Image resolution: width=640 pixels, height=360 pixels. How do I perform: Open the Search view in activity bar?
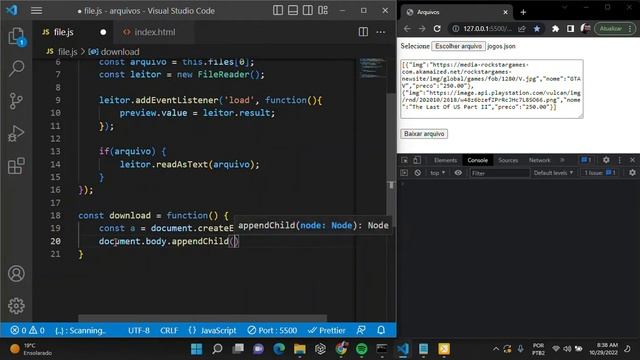coord(16,69)
